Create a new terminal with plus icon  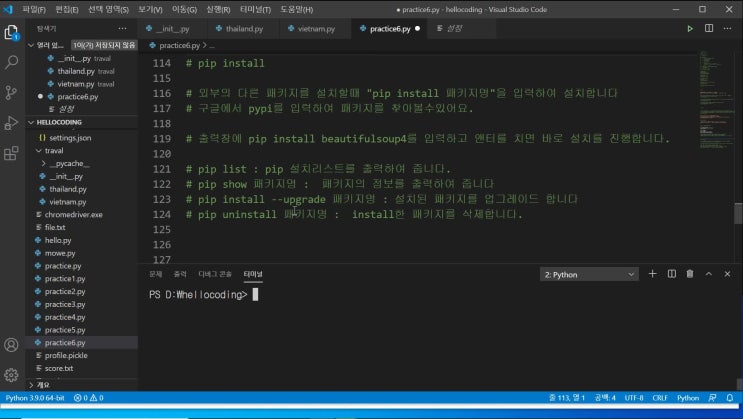pos(652,274)
